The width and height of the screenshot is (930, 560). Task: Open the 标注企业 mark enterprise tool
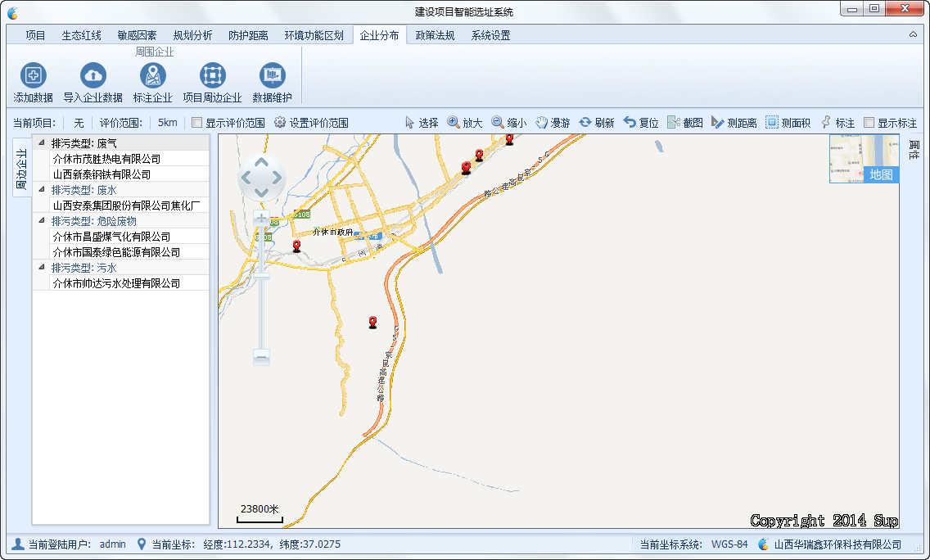pos(153,76)
